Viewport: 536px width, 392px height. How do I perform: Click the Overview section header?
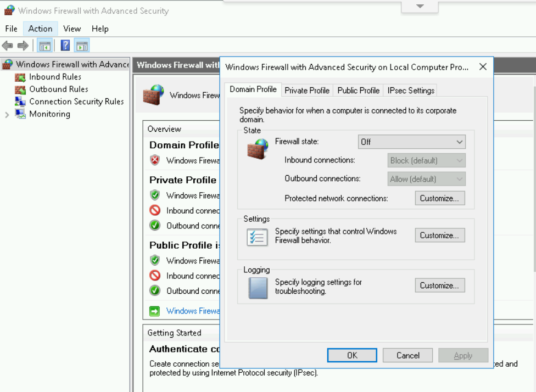(164, 129)
